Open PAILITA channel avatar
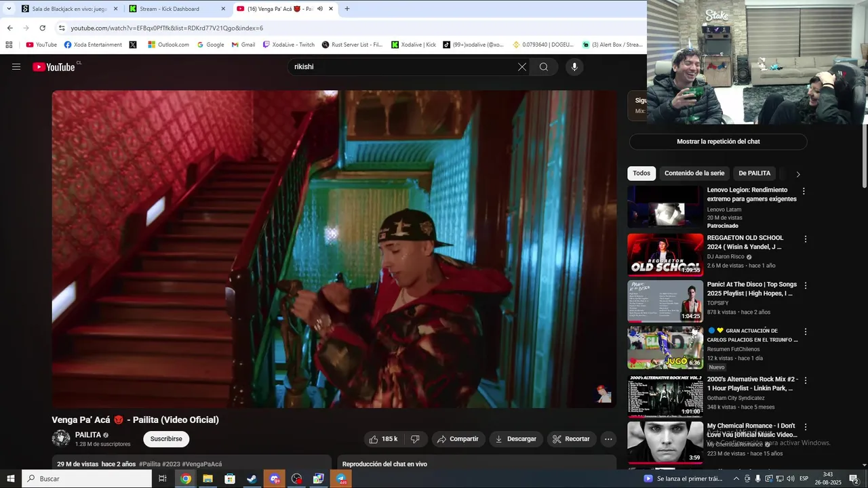868x488 pixels. tap(61, 439)
